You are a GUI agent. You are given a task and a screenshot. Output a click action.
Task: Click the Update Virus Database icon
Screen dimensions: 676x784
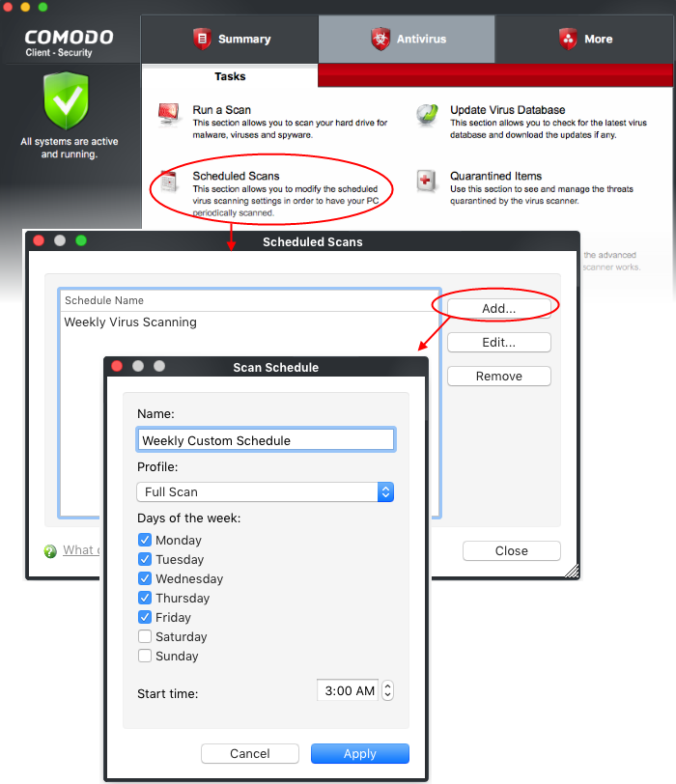(427, 115)
